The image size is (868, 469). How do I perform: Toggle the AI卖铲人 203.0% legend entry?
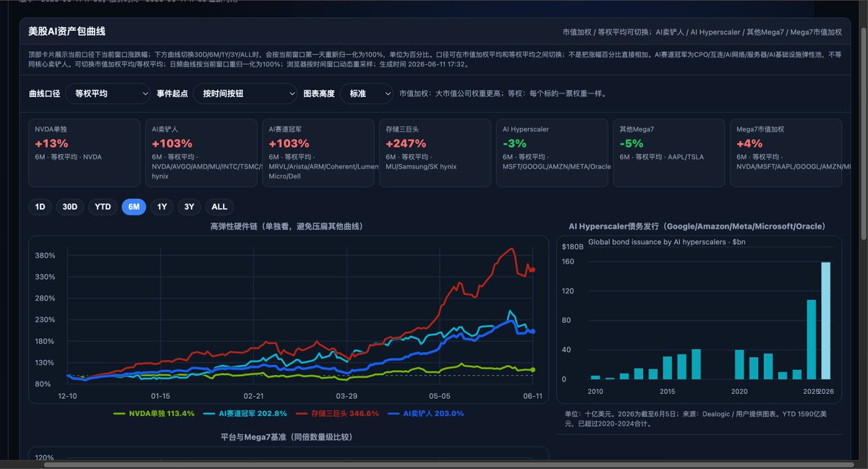(x=425, y=413)
